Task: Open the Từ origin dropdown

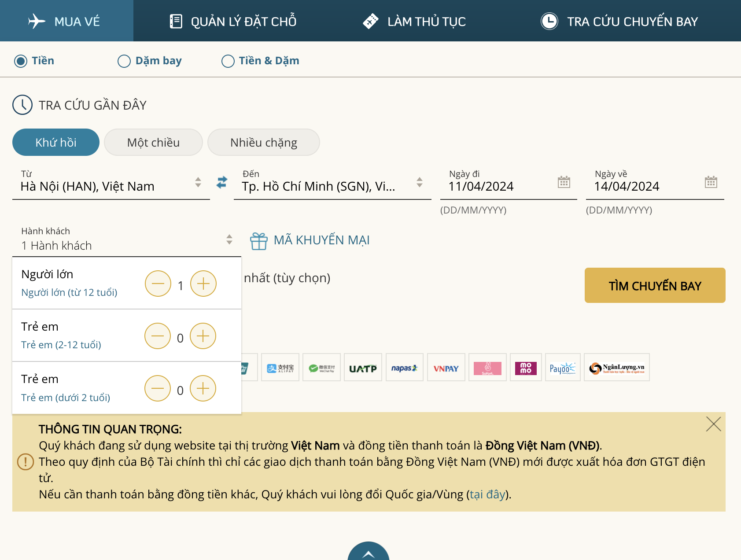Action: tap(111, 184)
